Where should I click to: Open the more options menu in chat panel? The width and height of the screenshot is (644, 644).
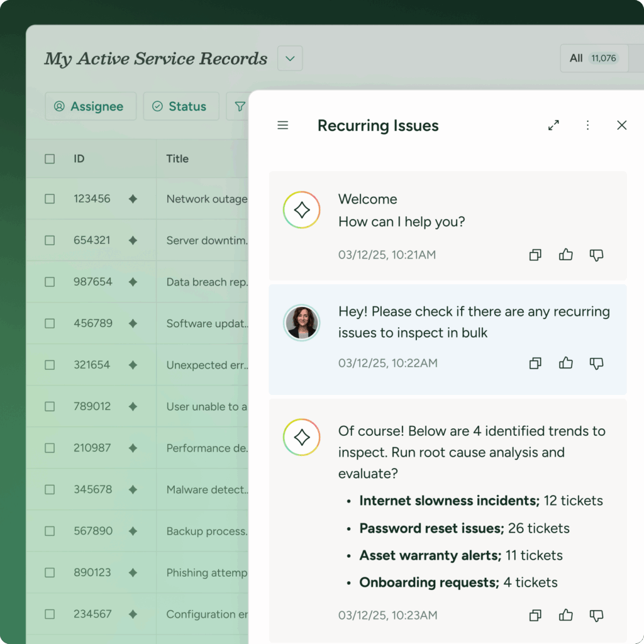[587, 125]
